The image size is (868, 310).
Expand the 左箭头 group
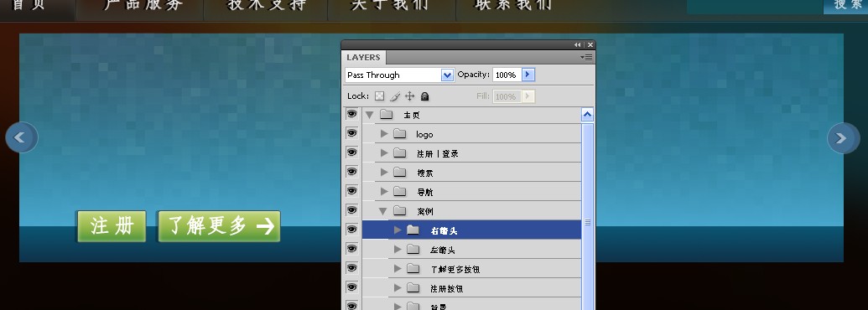click(x=398, y=249)
